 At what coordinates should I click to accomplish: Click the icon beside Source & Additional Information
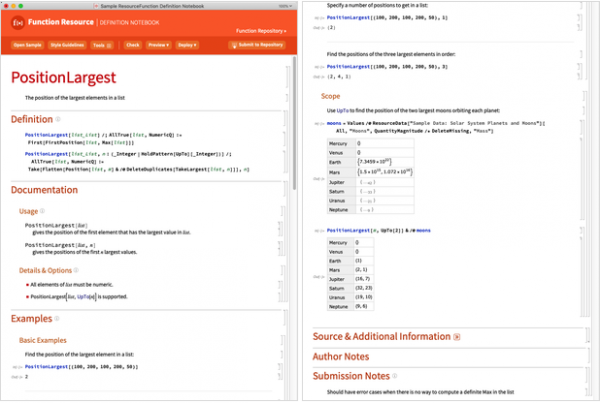tap(457, 337)
